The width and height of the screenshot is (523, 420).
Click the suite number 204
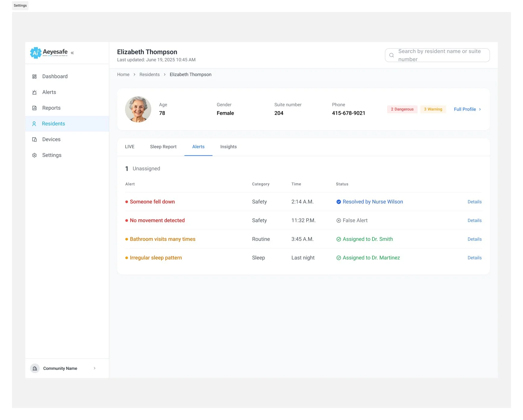[x=279, y=113]
